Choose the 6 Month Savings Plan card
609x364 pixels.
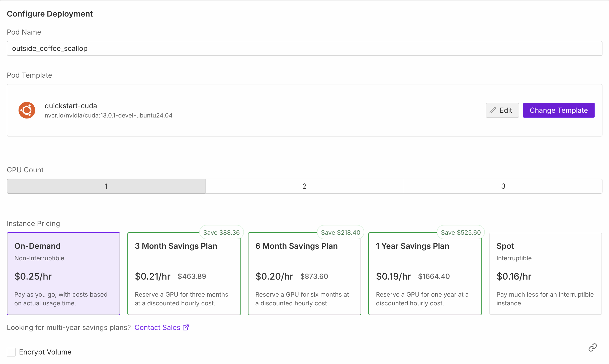(304, 274)
